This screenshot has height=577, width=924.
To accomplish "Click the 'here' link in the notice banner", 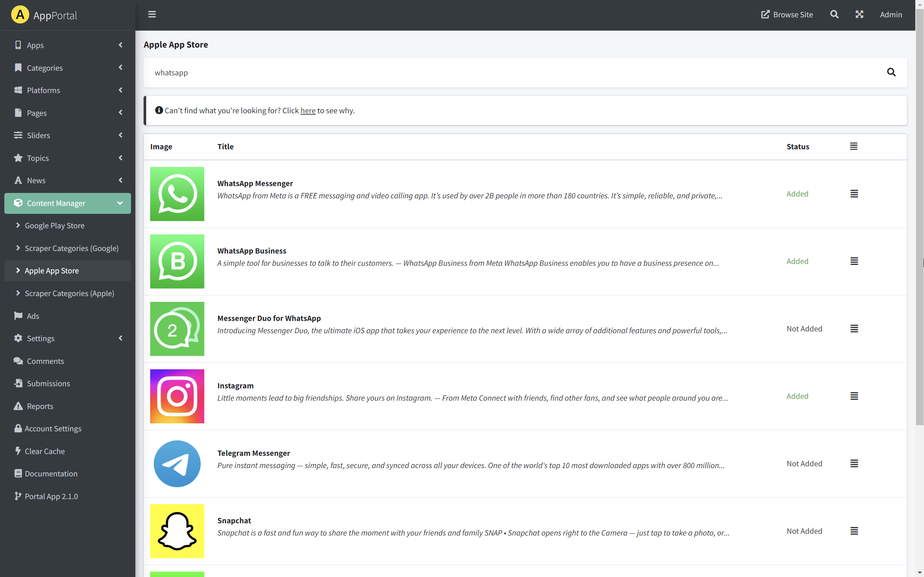I will 308,110.
